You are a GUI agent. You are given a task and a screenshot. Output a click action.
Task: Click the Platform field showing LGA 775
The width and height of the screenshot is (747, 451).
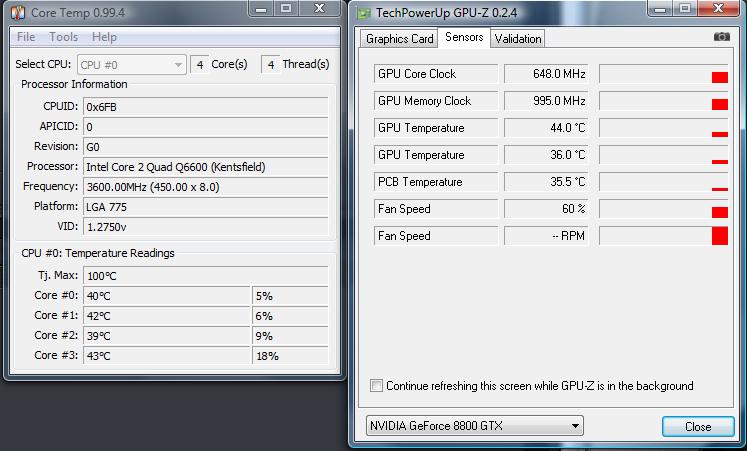tap(206, 207)
